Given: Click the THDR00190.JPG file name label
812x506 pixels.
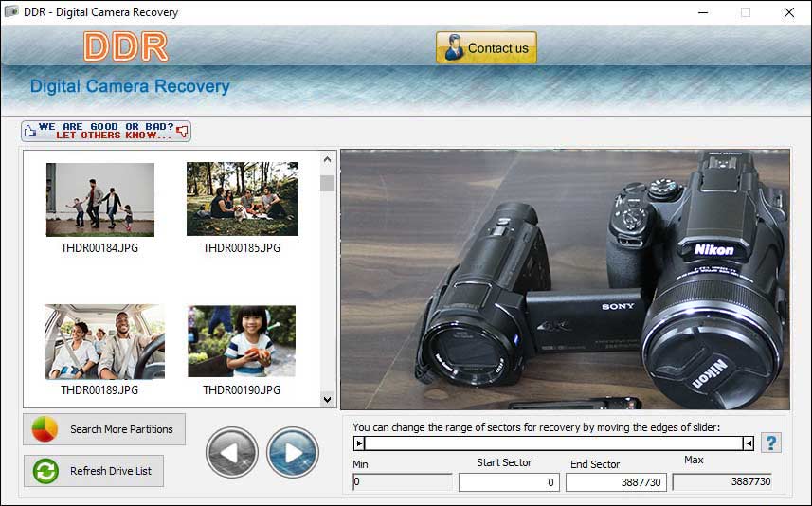Looking at the screenshot, I should pyautogui.click(x=242, y=390).
